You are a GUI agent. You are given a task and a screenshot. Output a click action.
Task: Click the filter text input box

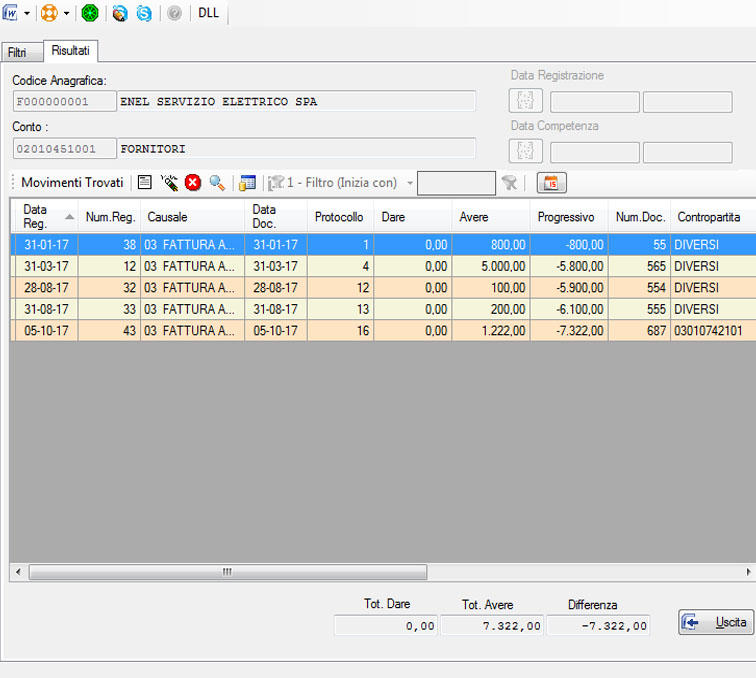[x=456, y=183]
